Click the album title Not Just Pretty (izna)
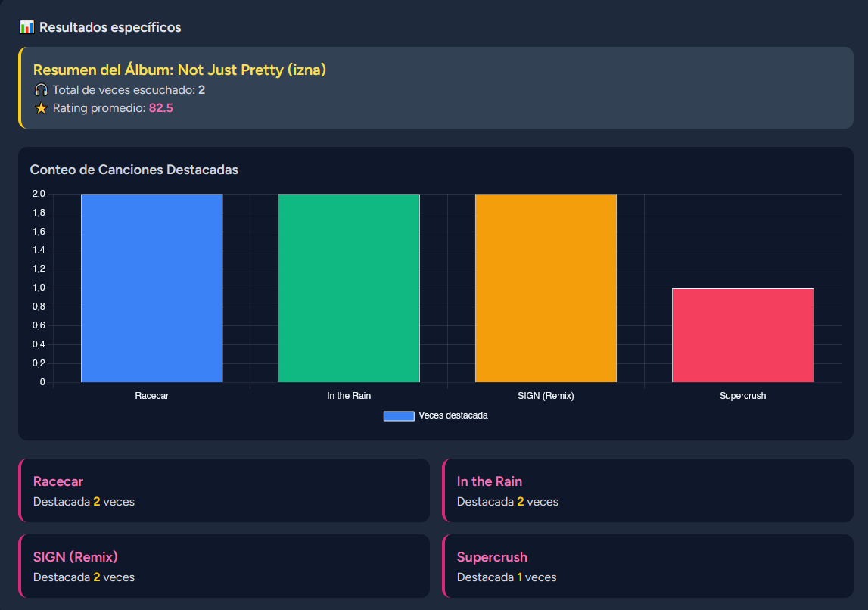The image size is (868, 610). pyautogui.click(x=179, y=70)
